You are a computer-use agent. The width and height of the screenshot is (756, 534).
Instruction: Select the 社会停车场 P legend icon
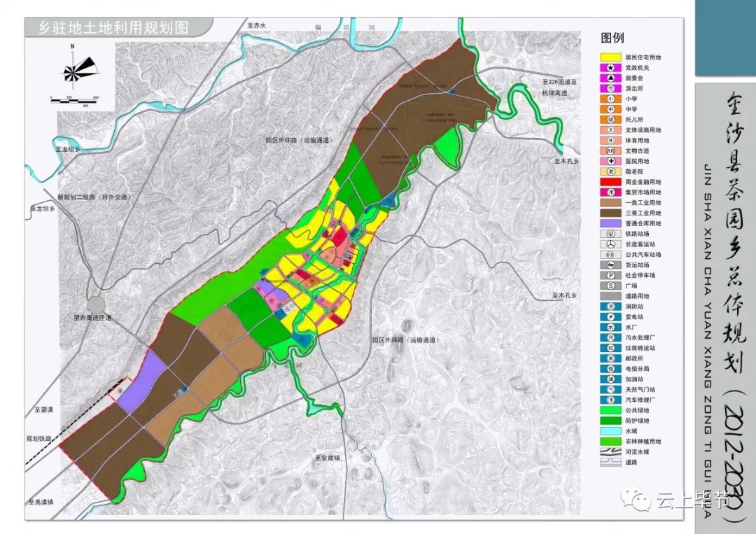[x=610, y=275]
